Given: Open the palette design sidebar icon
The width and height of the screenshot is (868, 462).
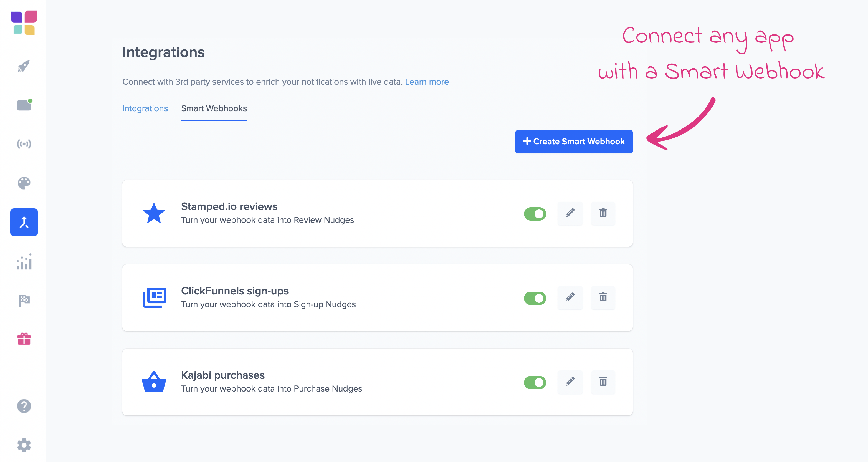Looking at the screenshot, I should click(x=24, y=183).
